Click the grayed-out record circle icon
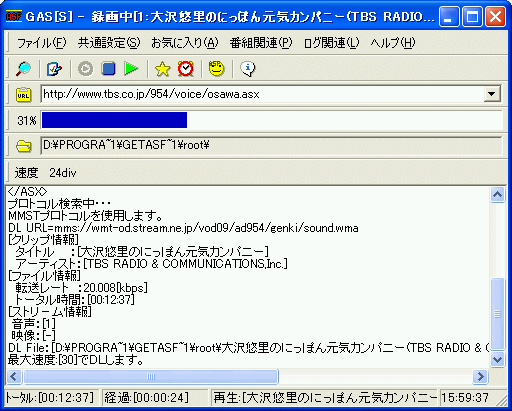 [85, 69]
